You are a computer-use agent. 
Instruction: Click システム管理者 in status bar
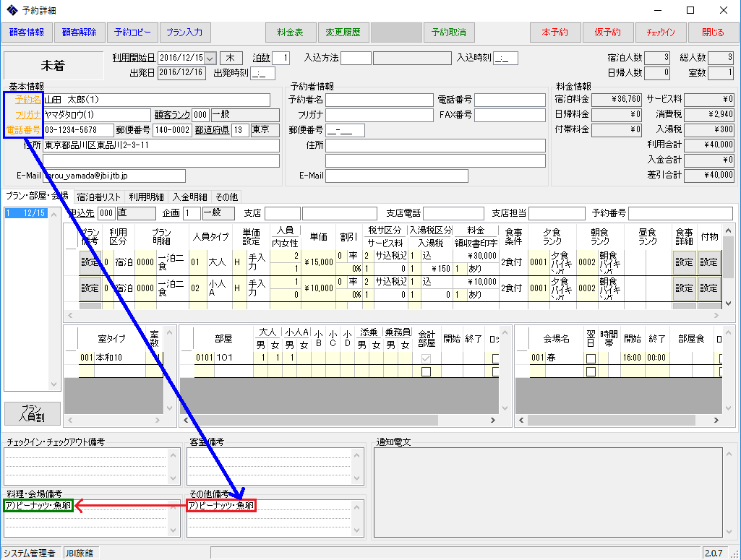point(30,553)
